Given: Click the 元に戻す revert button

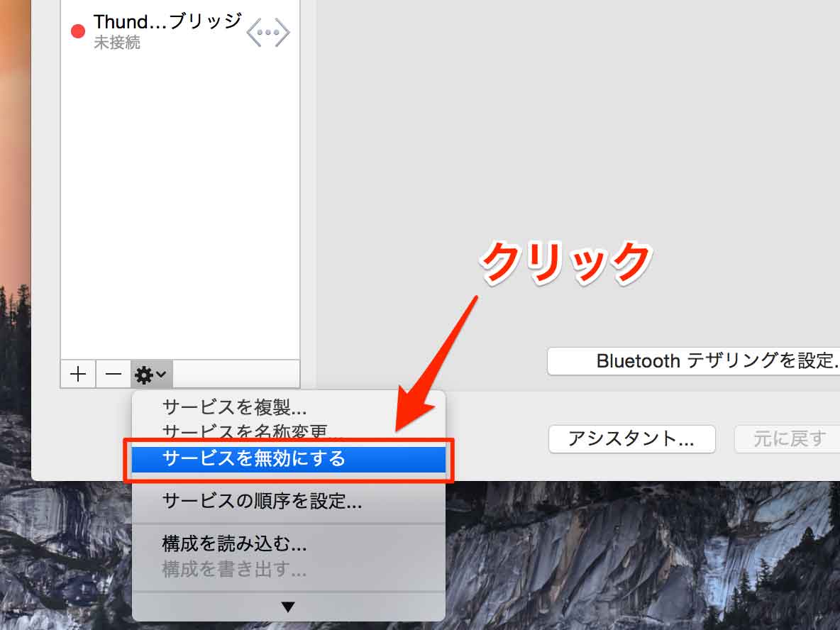Looking at the screenshot, I should (787, 438).
